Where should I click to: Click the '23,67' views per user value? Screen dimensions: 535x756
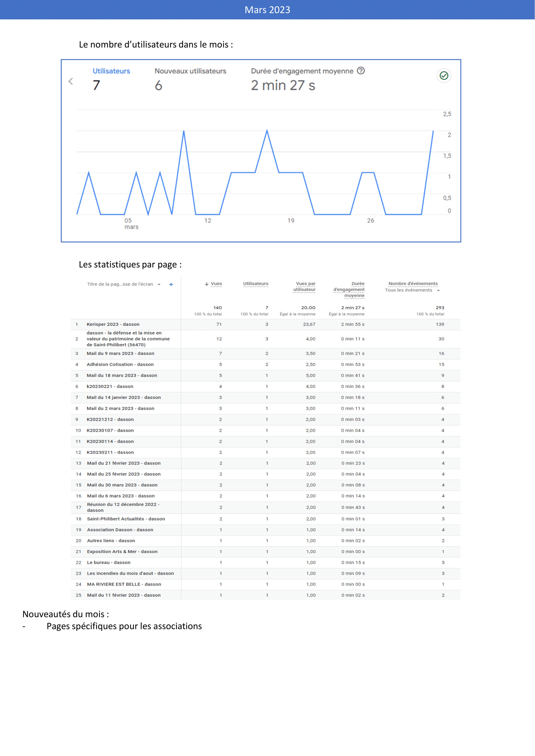click(309, 325)
